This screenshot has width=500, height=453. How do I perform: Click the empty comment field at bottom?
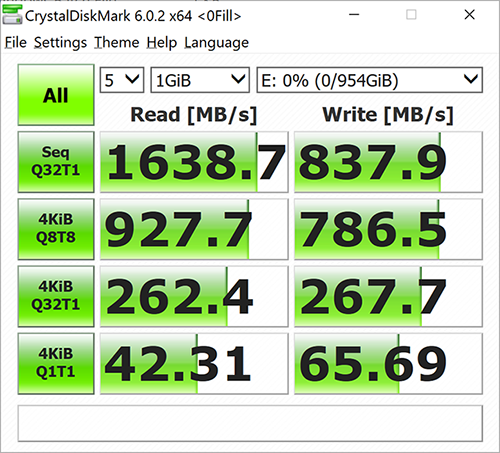coord(250,423)
